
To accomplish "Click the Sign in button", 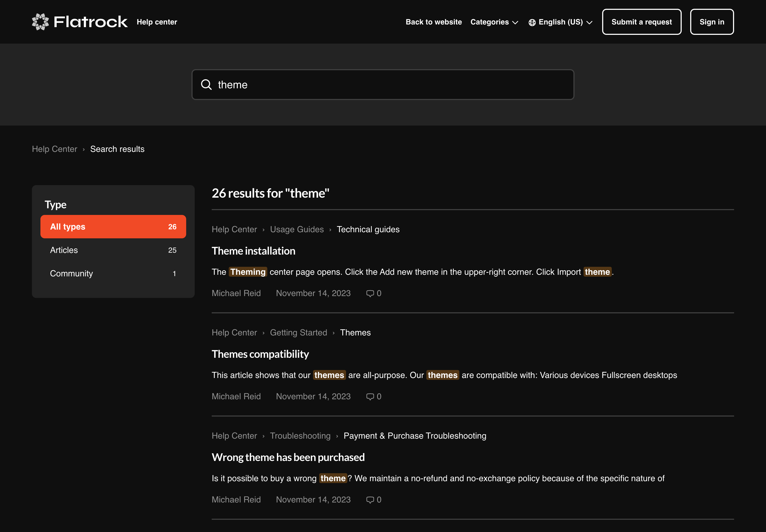I will pos(712,22).
